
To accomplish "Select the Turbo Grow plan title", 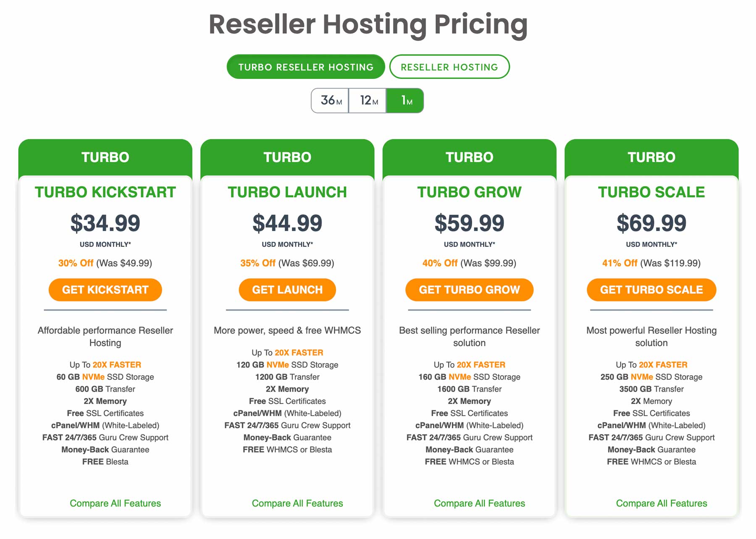I will [469, 192].
